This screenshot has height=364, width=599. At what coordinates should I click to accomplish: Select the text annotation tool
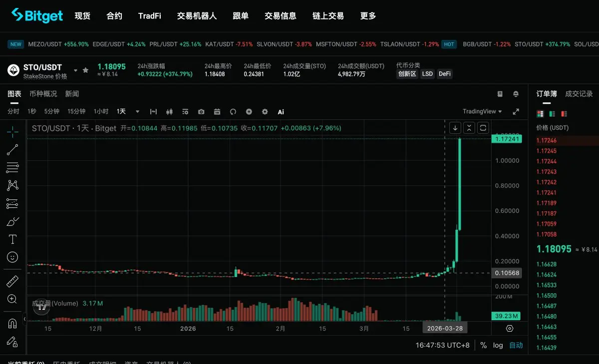pos(12,239)
